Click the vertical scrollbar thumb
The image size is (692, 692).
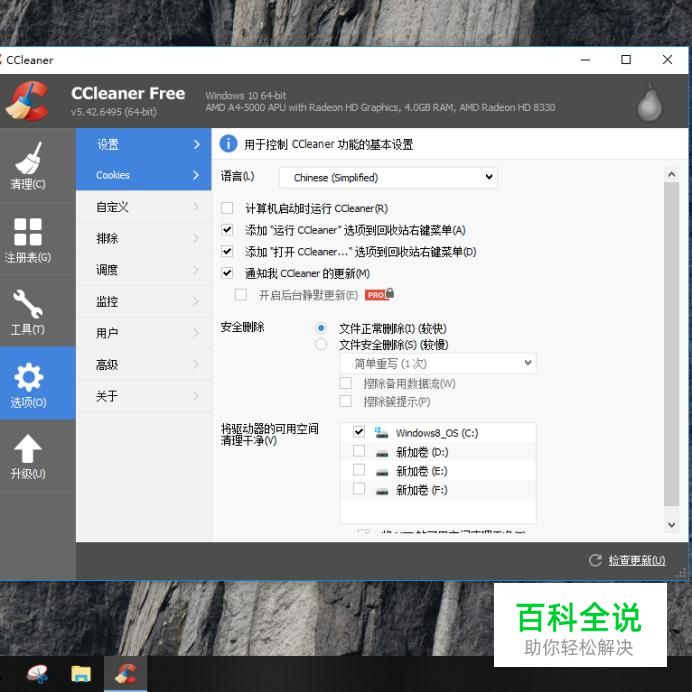(671, 344)
